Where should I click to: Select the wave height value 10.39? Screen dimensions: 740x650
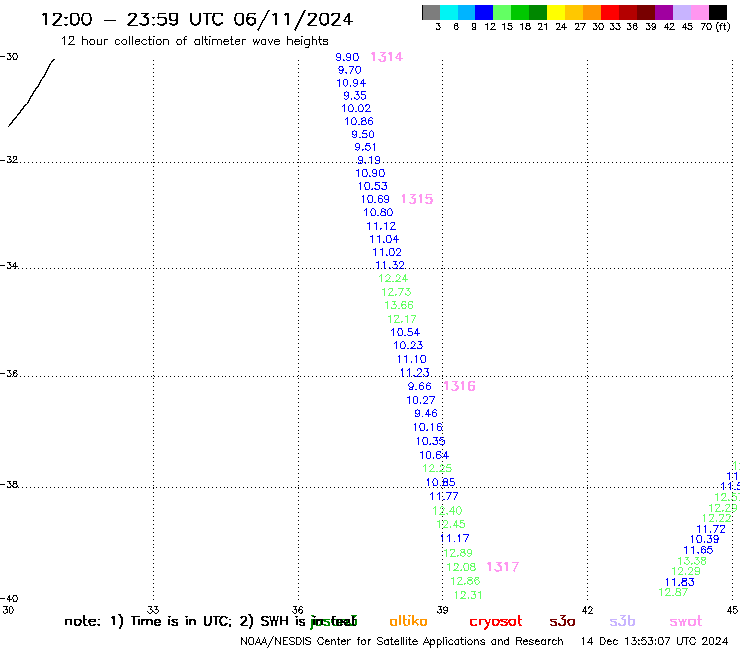coord(705,540)
